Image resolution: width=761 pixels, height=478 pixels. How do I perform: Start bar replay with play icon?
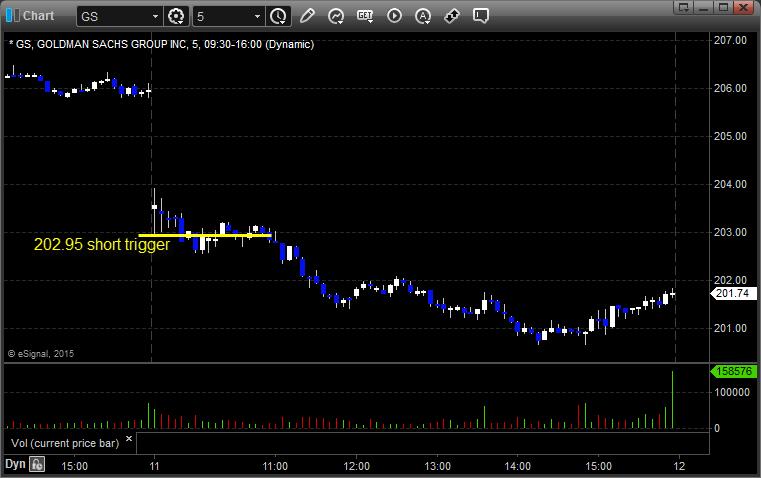tap(394, 16)
